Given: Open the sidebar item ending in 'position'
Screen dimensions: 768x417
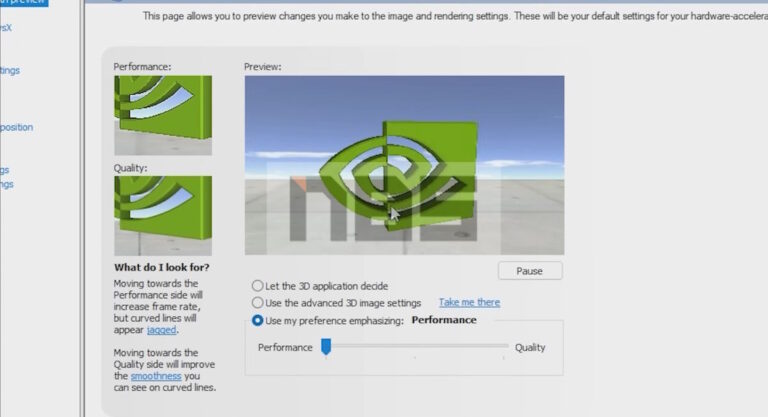Looking at the screenshot, I should tap(16, 127).
